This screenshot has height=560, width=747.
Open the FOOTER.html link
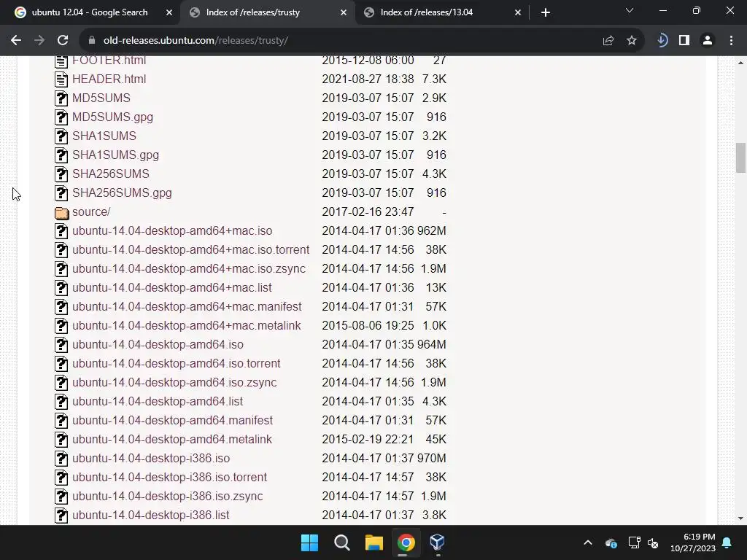(109, 61)
